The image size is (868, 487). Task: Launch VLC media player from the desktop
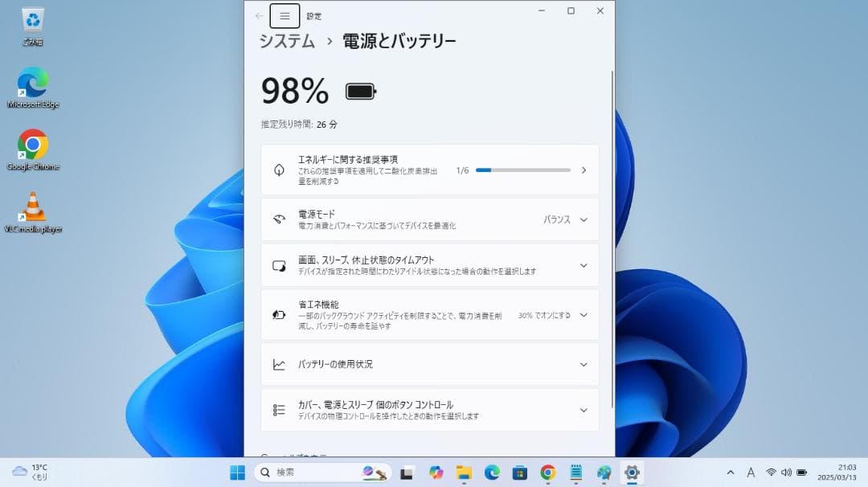coord(33,207)
